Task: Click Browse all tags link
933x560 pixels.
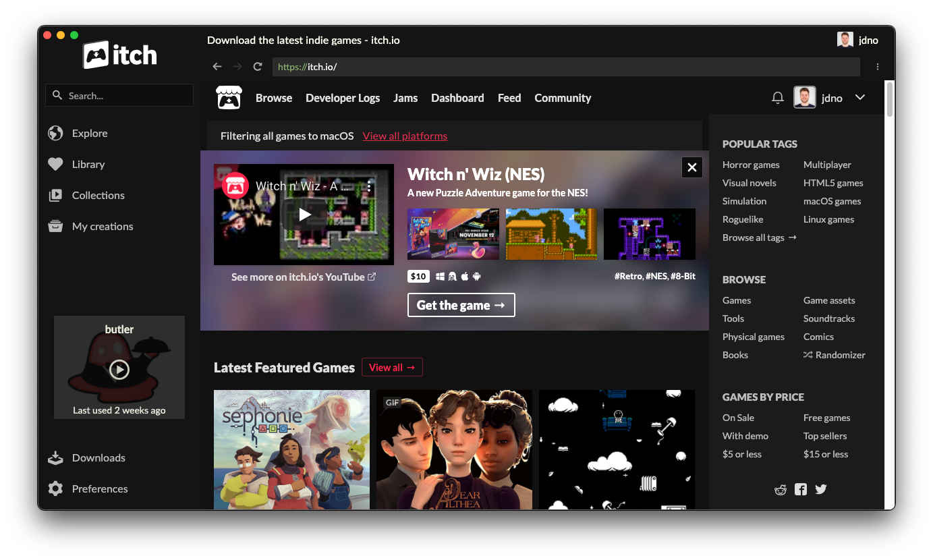Action: click(760, 237)
